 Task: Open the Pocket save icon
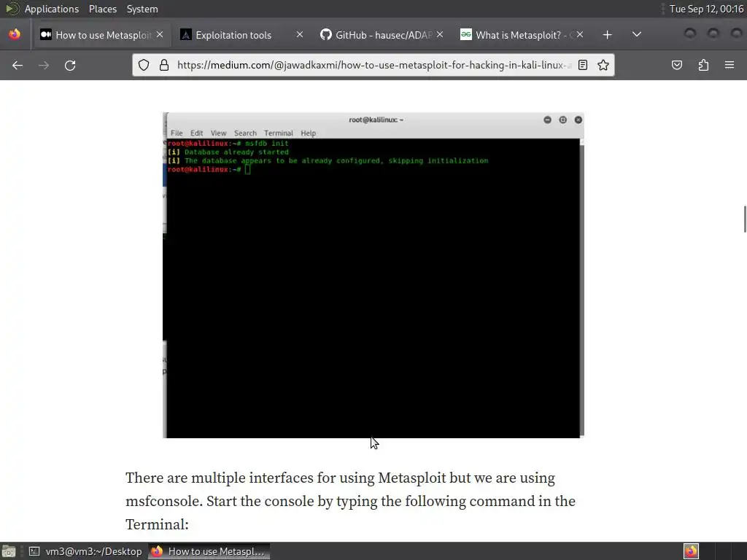click(676, 65)
